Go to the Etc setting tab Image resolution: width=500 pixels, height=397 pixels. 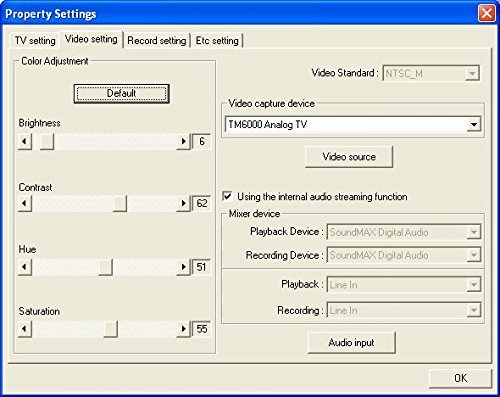217,41
